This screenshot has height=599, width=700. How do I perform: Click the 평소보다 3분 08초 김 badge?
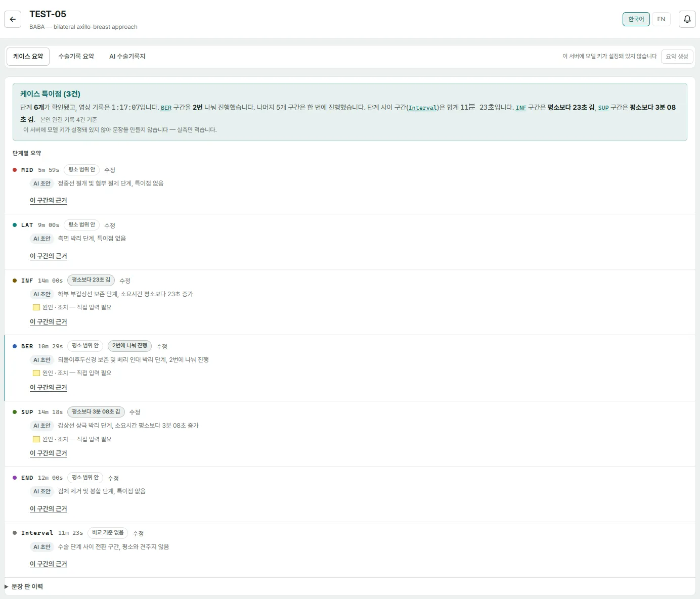pos(96,412)
